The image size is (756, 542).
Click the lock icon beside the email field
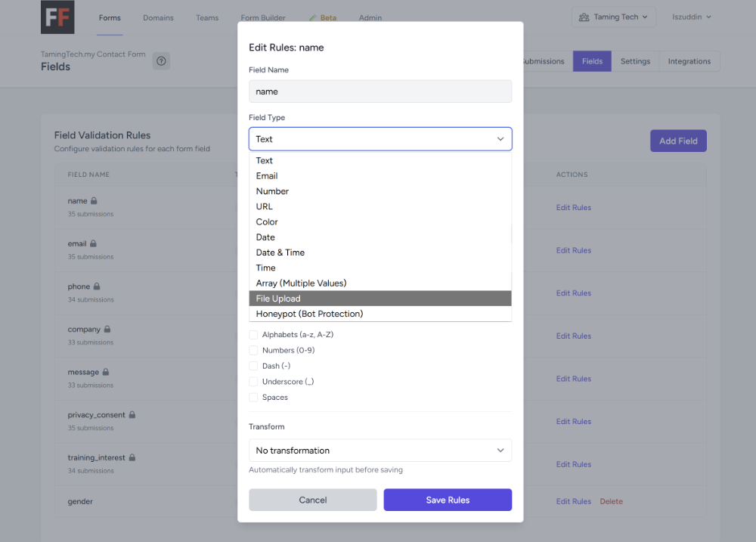pos(91,243)
